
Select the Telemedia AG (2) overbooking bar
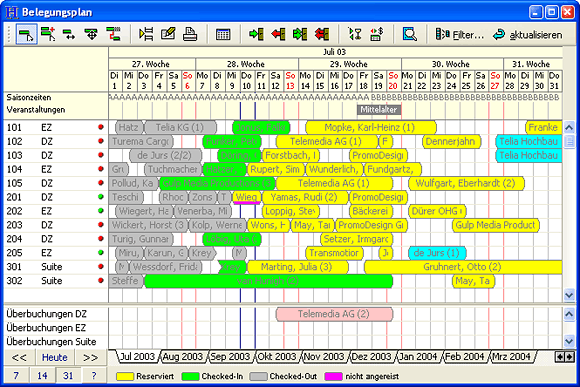pos(334,314)
